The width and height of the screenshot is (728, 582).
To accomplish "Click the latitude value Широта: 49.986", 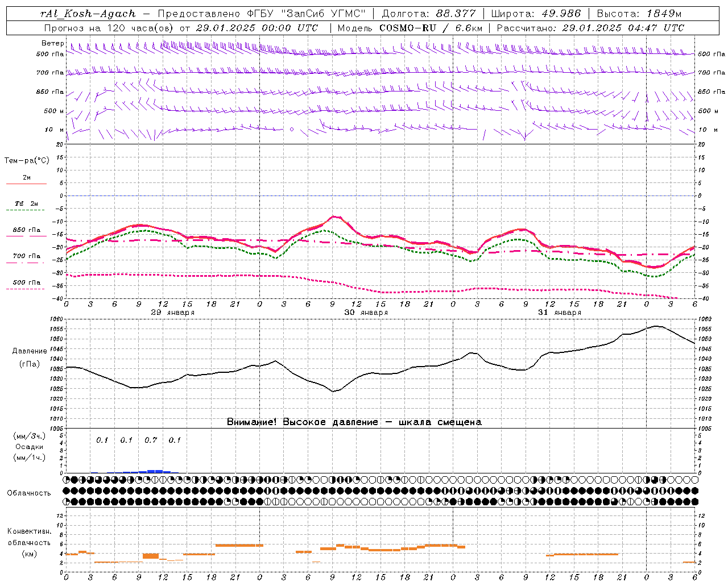I will (x=536, y=14).
